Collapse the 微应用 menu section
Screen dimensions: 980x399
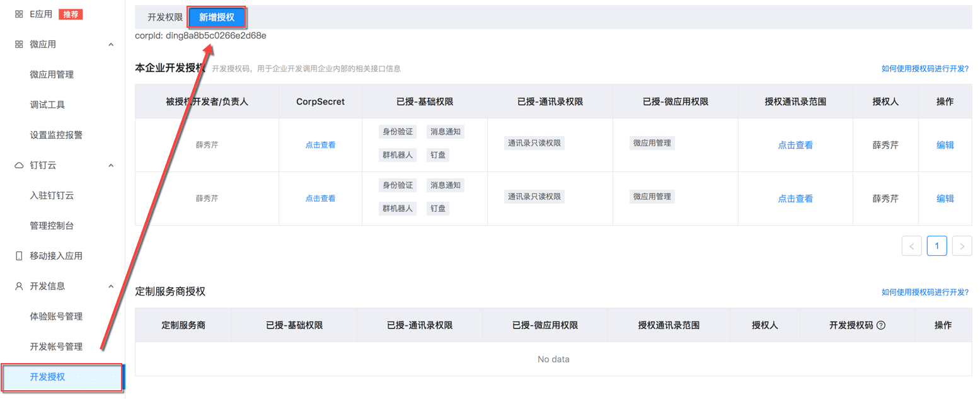click(111, 44)
